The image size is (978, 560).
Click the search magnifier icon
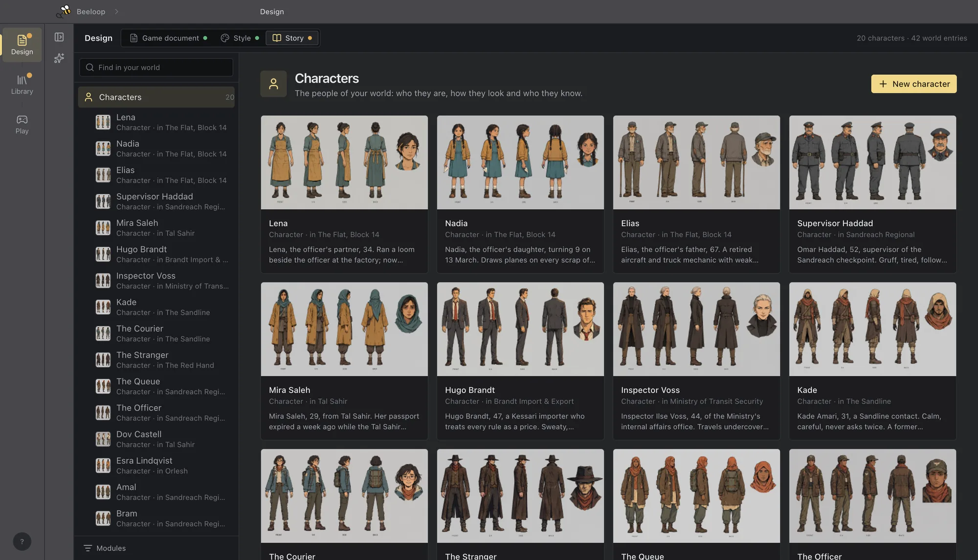coord(90,67)
